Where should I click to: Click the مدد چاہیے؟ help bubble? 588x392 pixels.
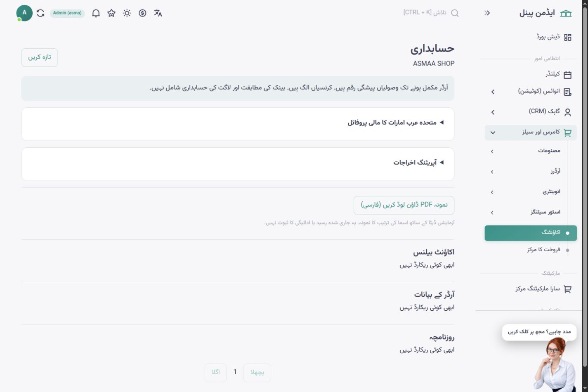pyautogui.click(x=539, y=332)
